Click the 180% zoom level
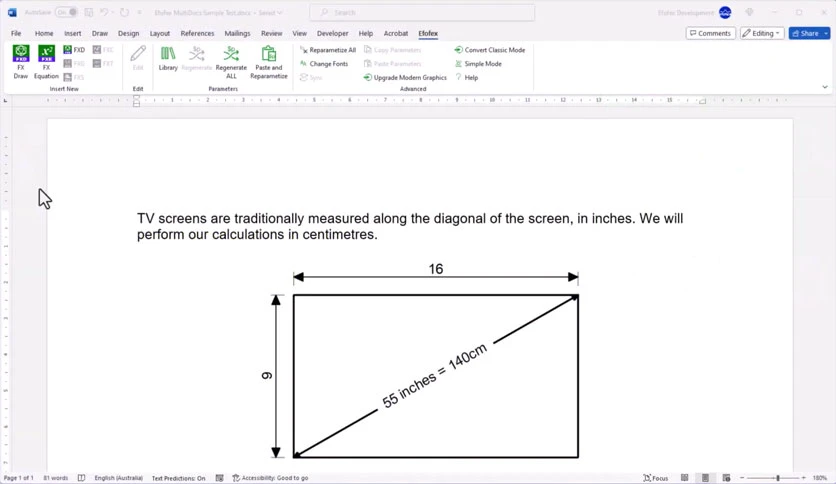 (x=819, y=478)
